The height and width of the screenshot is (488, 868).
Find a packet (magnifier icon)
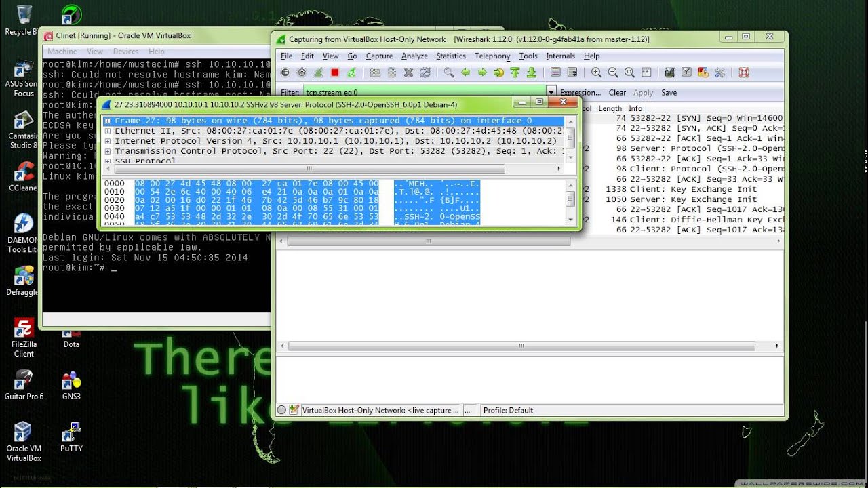click(x=449, y=73)
